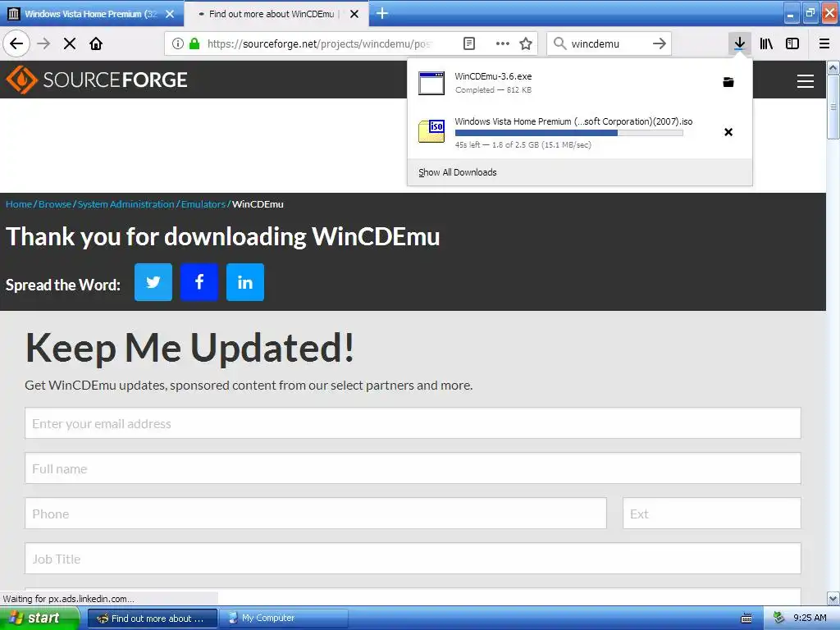This screenshot has width=840, height=630.
Task: Click the green padlock security icon
Action: pyautogui.click(x=194, y=43)
